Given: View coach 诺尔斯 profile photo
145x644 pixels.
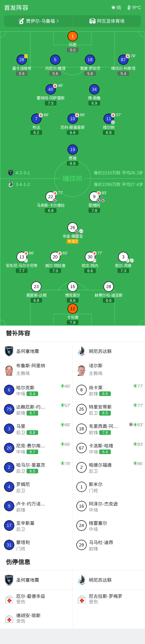Looking at the screenshot, I should [82, 370].
